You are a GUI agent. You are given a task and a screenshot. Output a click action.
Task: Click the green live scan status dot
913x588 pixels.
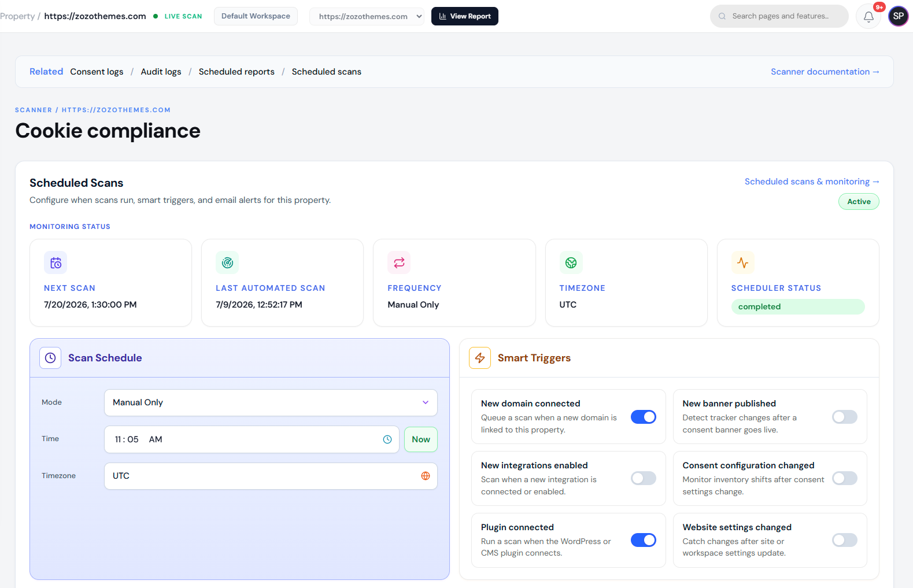pyautogui.click(x=156, y=16)
